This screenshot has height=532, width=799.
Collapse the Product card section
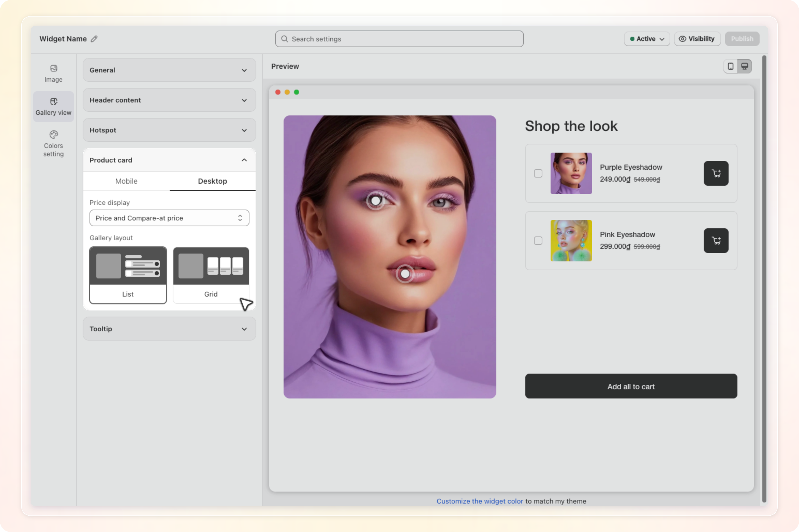pyautogui.click(x=169, y=160)
